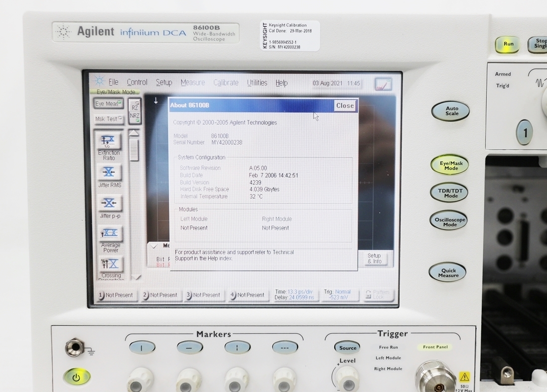Open the Utilities menu
547x392 pixels.
[x=257, y=83]
